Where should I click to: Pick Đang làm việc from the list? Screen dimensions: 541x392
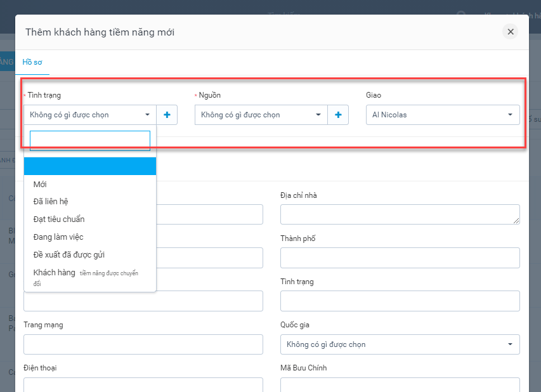58,237
